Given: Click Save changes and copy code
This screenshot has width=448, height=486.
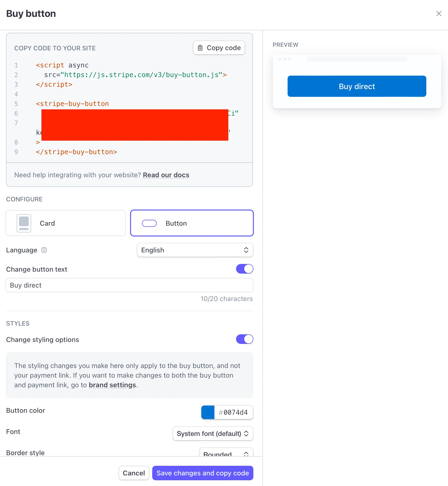Looking at the screenshot, I should [202, 473].
